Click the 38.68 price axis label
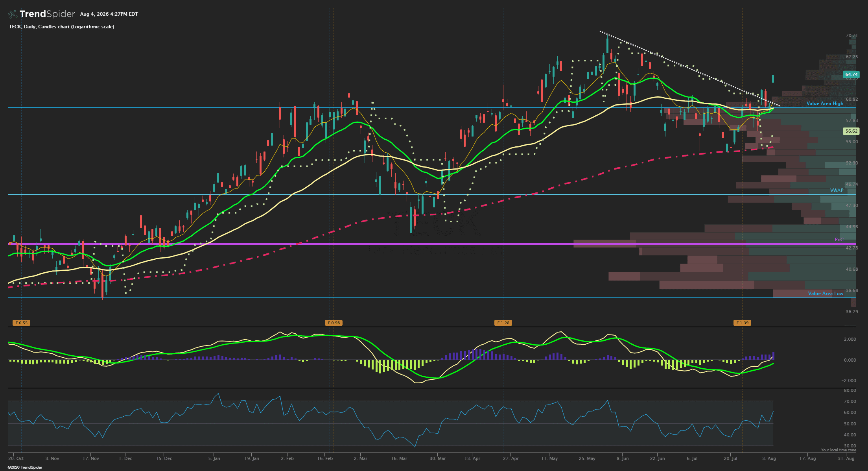 click(852, 290)
